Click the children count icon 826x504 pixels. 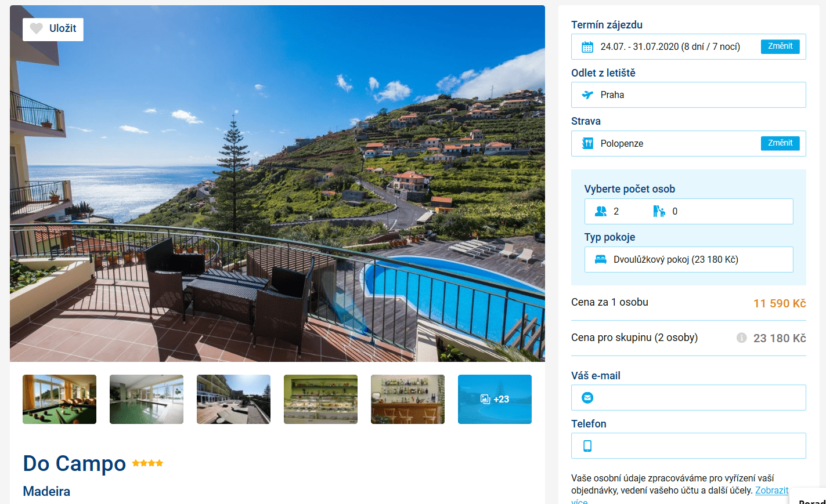tap(659, 211)
